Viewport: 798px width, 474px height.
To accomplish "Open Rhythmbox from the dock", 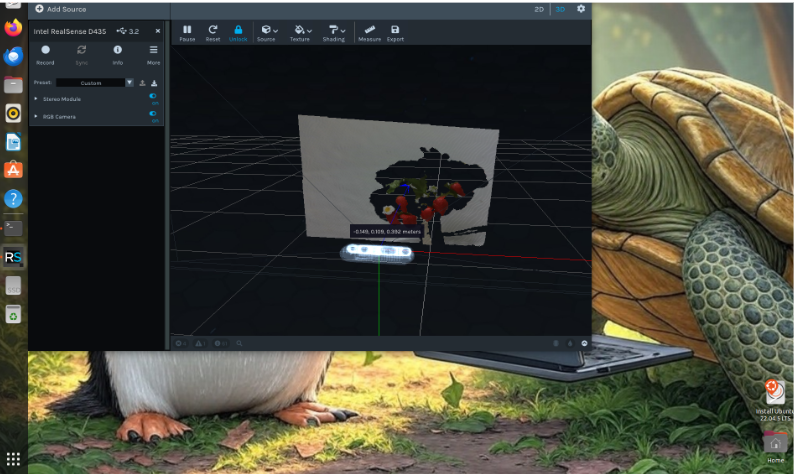I will [13, 113].
